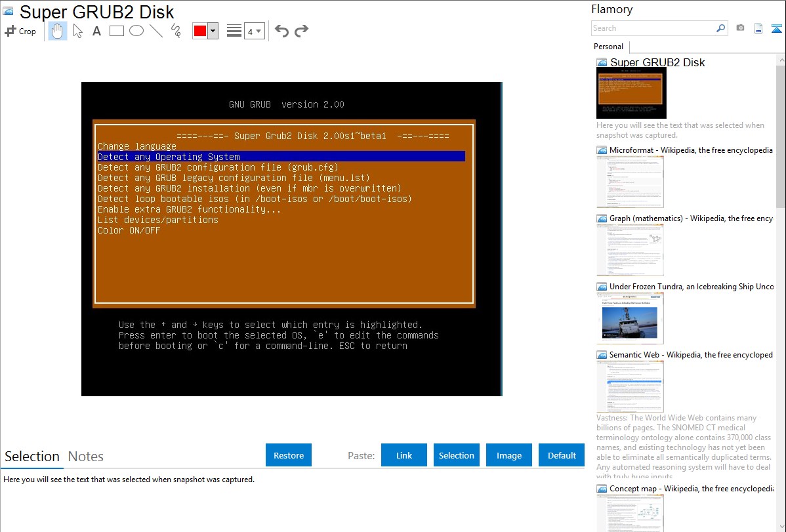Click the Microformat entry's snapshot icon
This screenshot has width=786, height=532.
[602, 150]
